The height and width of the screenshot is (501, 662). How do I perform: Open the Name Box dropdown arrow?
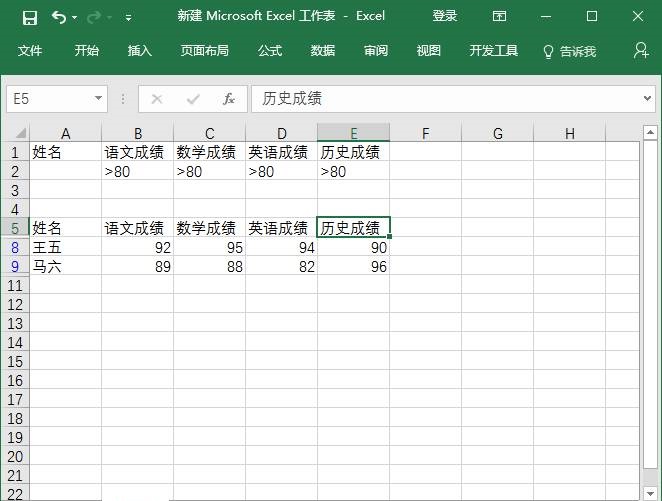98,98
